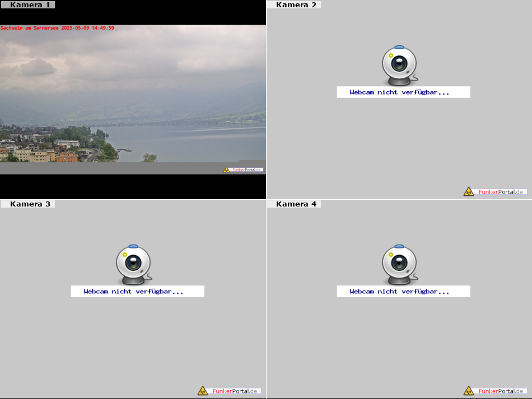532x399 pixels.
Task: Click the Sachseln am Sarnersee timestamp text
Action: (x=57, y=28)
